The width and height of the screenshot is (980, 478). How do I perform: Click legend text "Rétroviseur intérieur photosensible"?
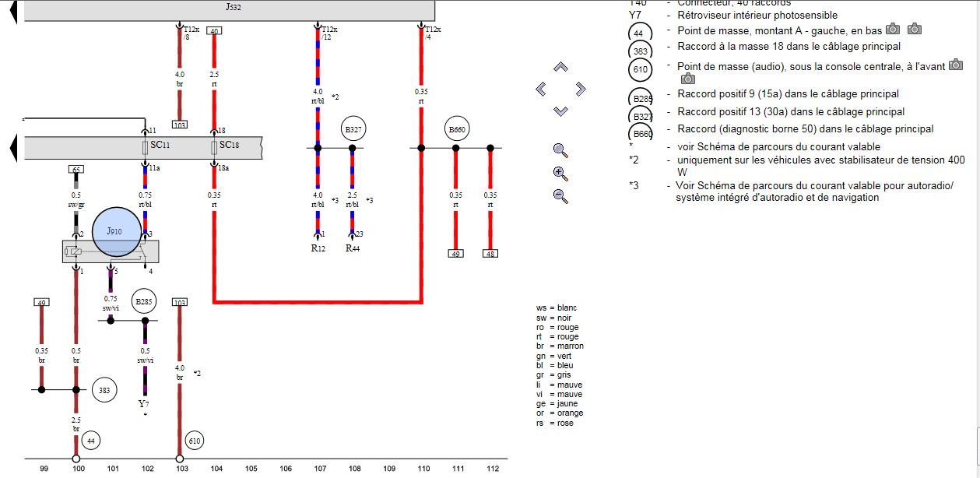757,16
